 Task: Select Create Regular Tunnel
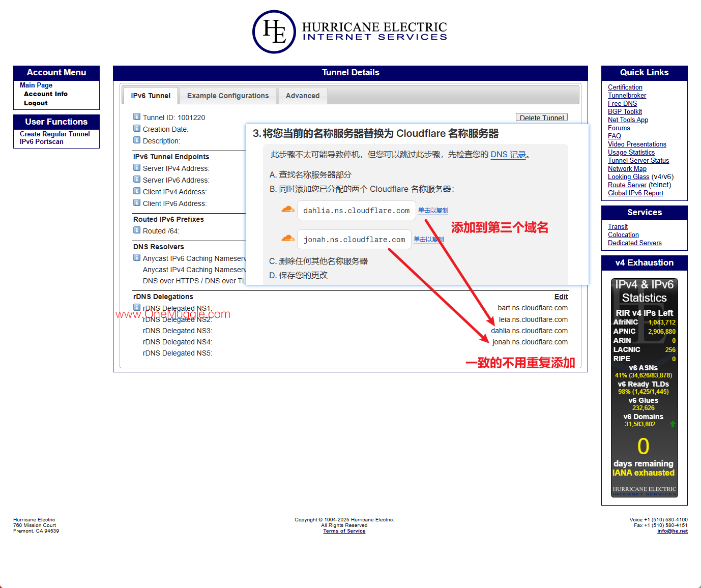pos(55,134)
